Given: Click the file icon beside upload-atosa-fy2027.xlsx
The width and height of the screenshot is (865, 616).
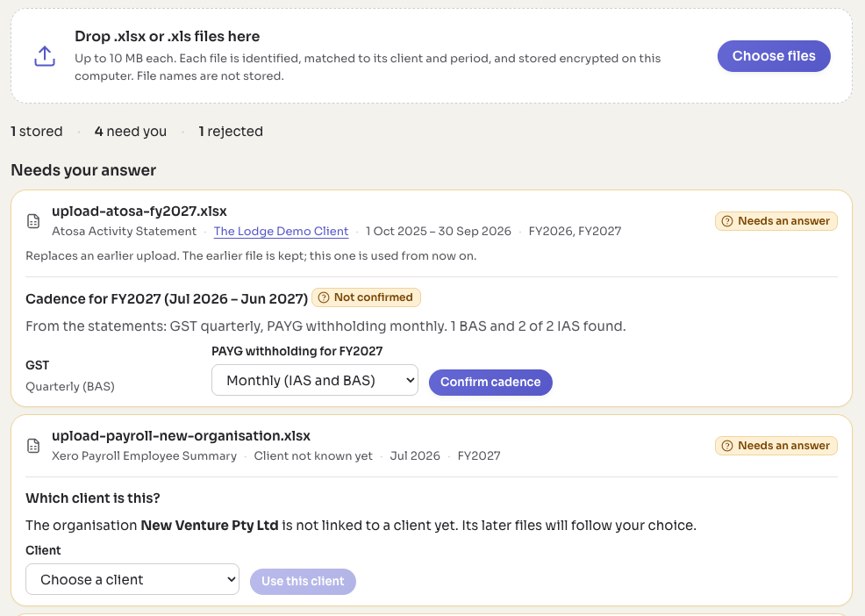Looking at the screenshot, I should coord(33,221).
